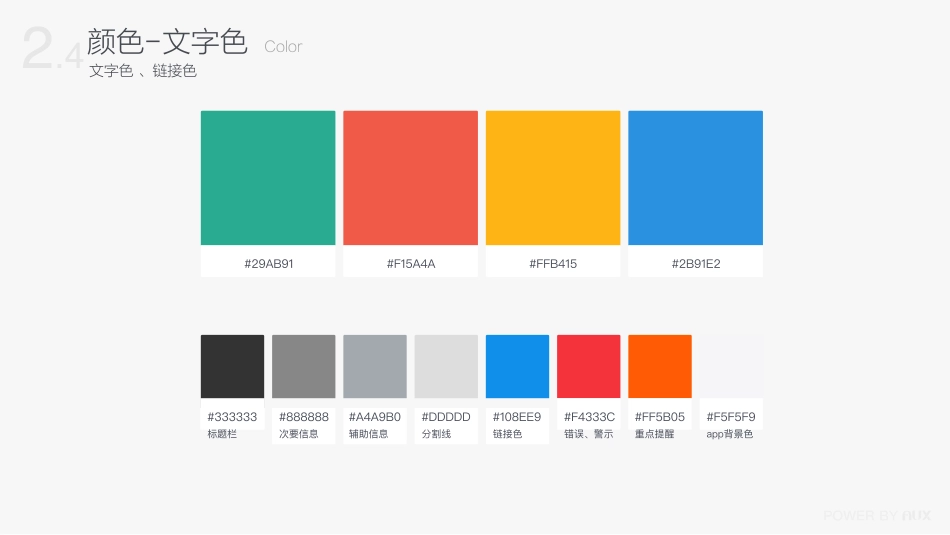Viewport: 950px width, 535px height.
Task: Select the orange swatch above #FF5B05
Action: click(660, 366)
